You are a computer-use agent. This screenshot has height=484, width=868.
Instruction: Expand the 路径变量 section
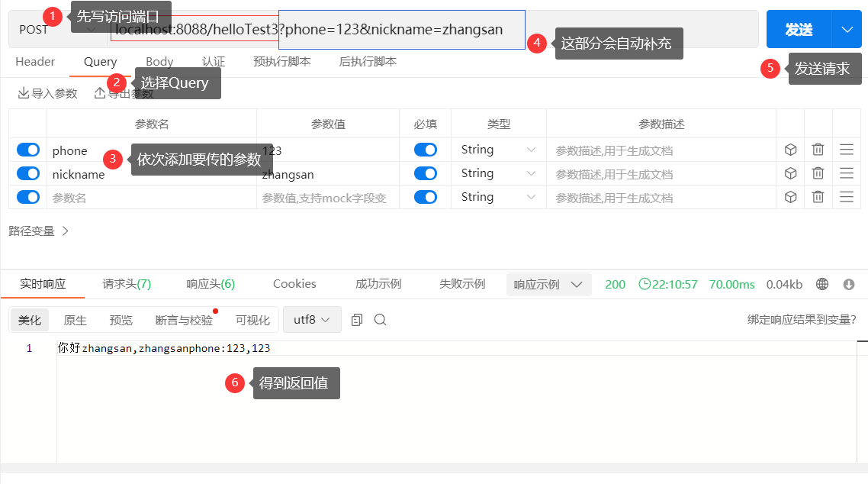coord(38,231)
